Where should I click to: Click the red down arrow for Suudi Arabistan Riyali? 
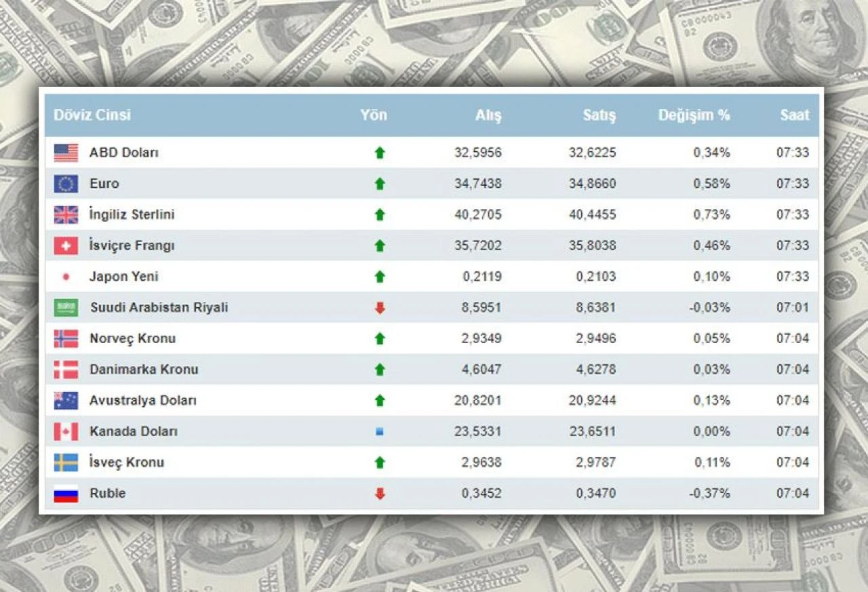pos(379,307)
